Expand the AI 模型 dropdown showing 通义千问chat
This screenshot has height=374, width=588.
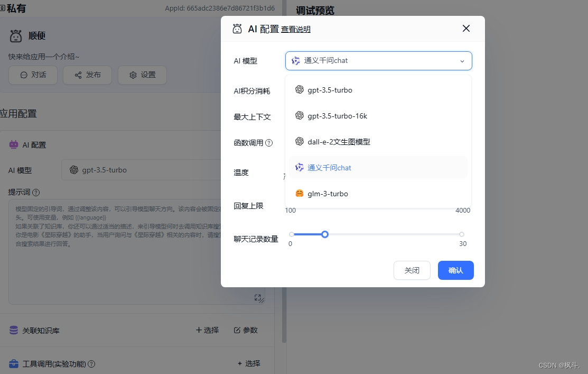pyautogui.click(x=378, y=61)
